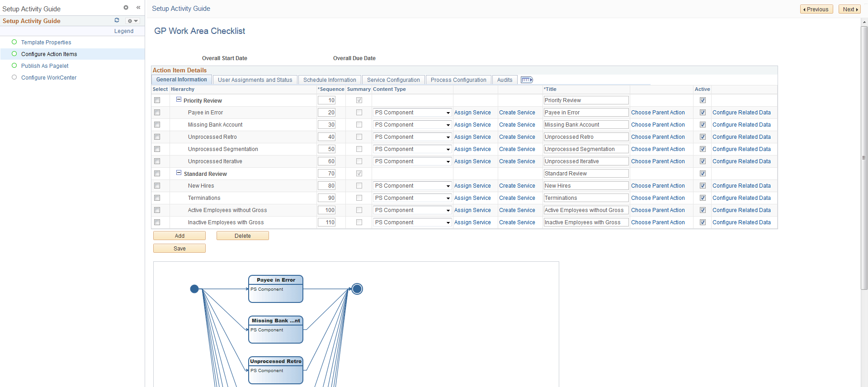
Task: Switch to the General Information tab
Action: (x=182, y=80)
